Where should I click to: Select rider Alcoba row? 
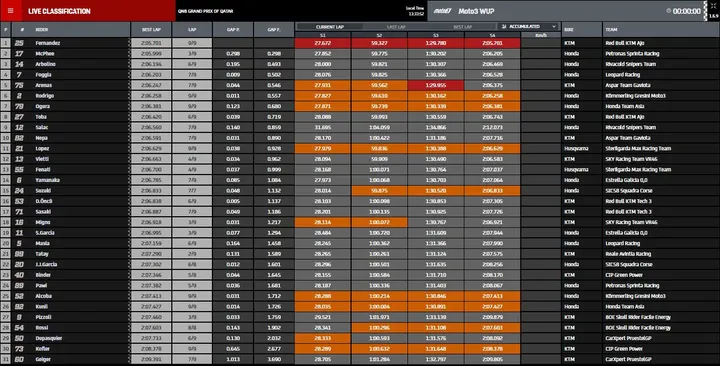pos(360,297)
